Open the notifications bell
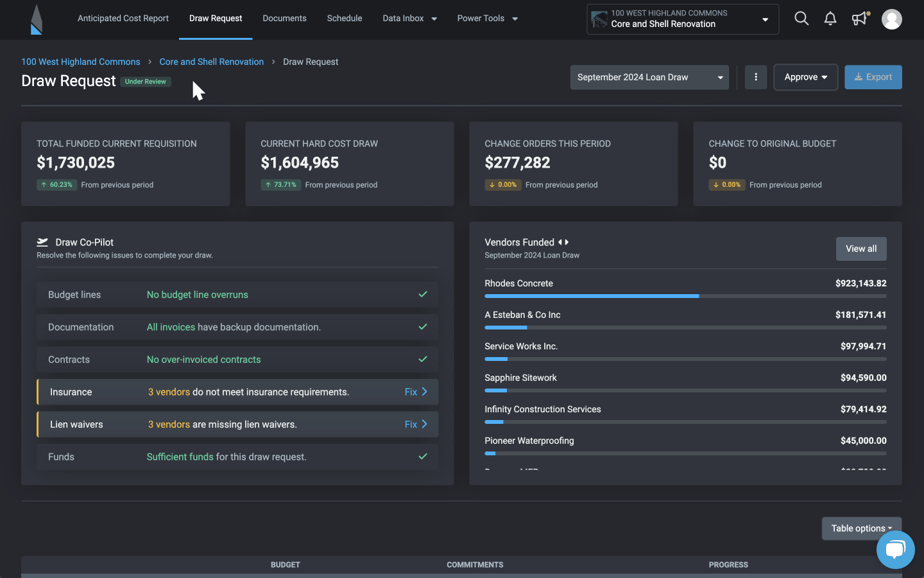 tap(830, 19)
